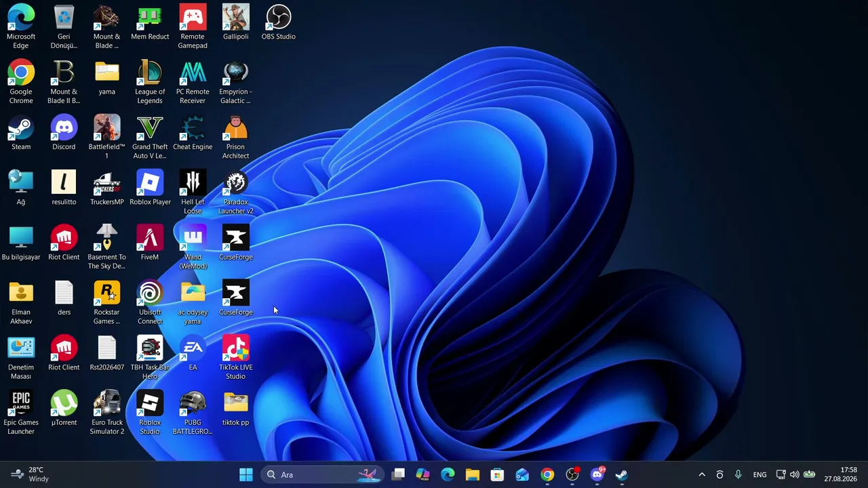Open the 28°C Windy weather widget

31,474
